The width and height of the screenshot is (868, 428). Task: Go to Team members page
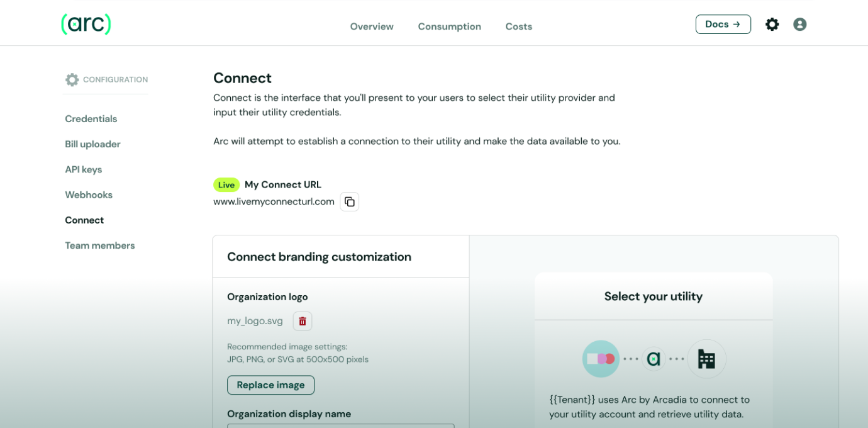coord(100,245)
